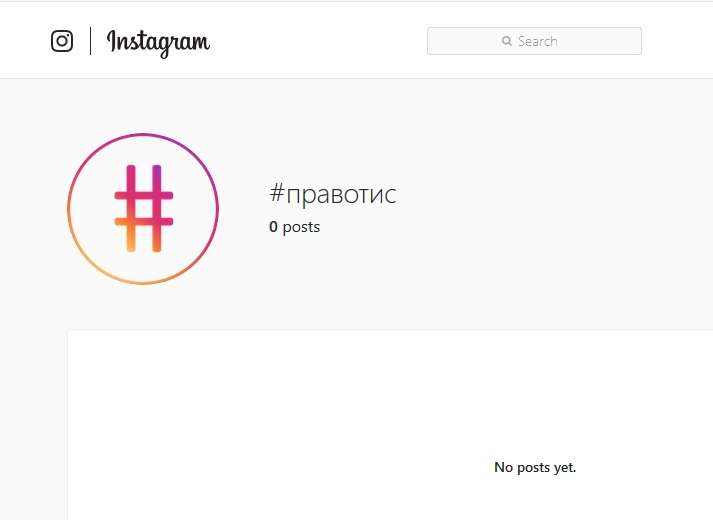713x520 pixels.
Task: Click the bold 0 in the post count
Action: click(273, 226)
